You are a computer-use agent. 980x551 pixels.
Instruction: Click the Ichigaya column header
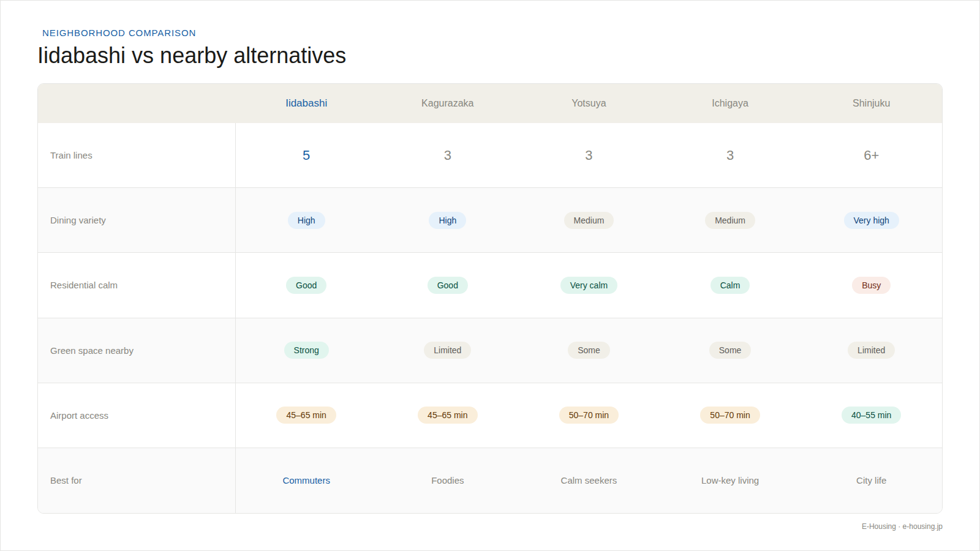(730, 103)
